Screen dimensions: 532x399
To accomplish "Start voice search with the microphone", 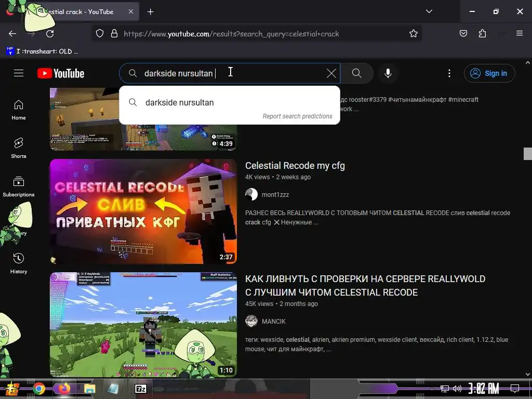I will (x=388, y=73).
